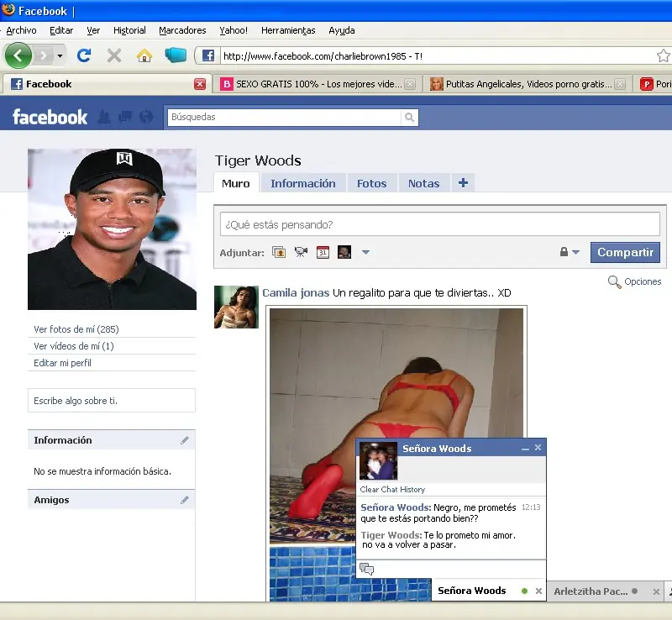Open Facebook messages icon in header
Viewport: 672px width, 620px height.
(x=125, y=117)
